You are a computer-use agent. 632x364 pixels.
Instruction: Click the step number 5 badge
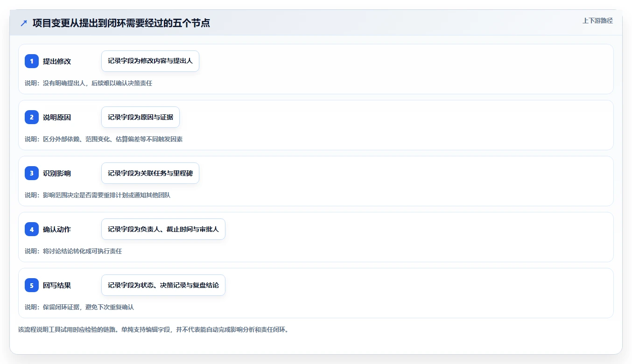point(32,285)
